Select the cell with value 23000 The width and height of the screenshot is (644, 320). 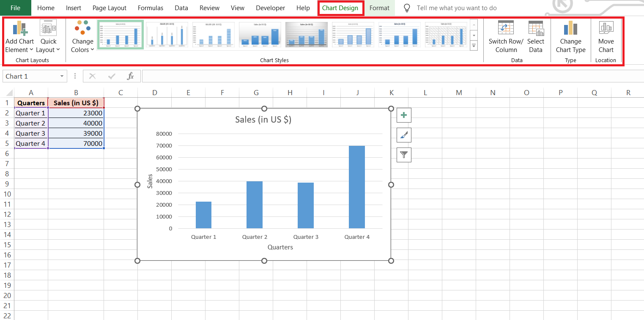pyautogui.click(x=76, y=113)
